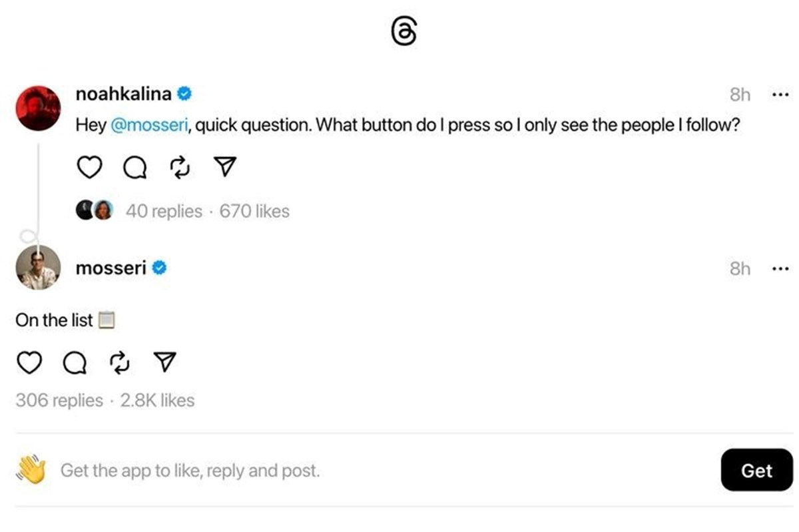Comment on mosseri's reply
The image size is (799, 532).
coord(74,362)
